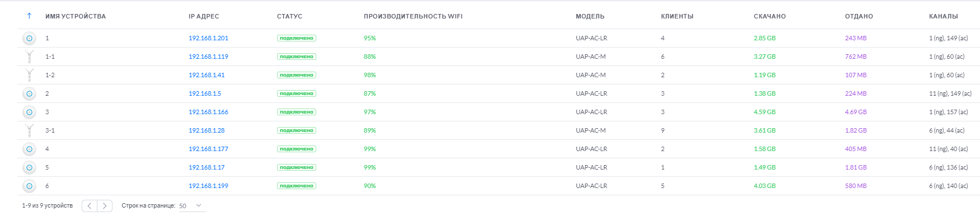Image resolution: width=980 pixels, height=216 pixels.
Task: Click the access point icon for device 2
Action: pos(30,93)
